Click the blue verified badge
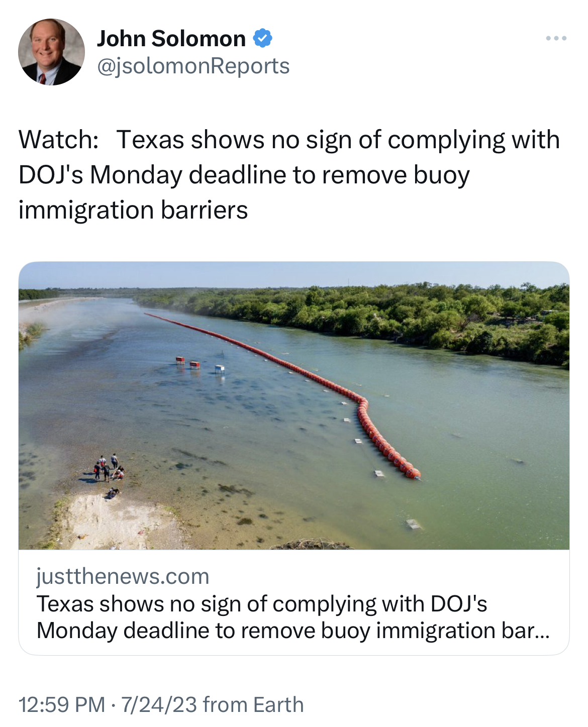 coord(262,38)
